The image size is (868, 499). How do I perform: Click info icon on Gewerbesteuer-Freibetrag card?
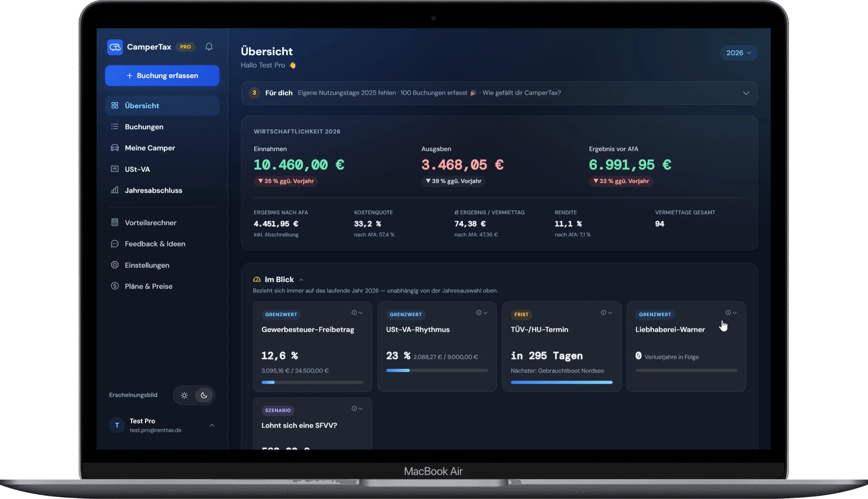pos(354,312)
